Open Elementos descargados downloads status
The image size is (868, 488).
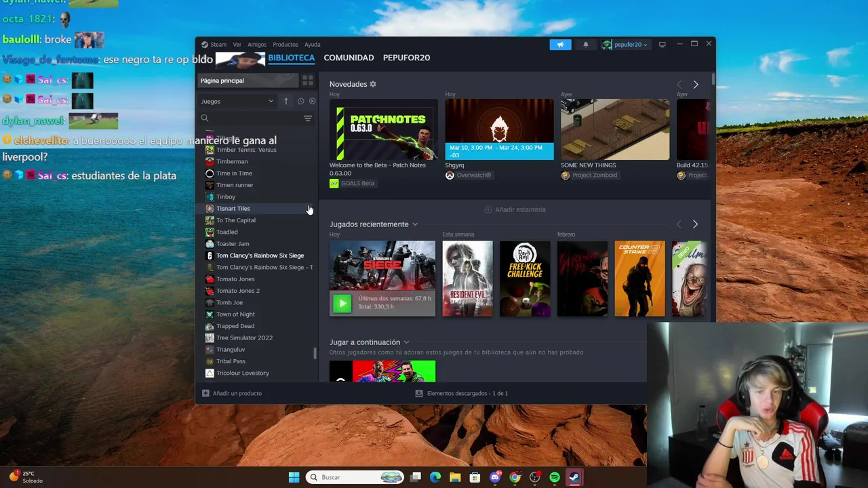coord(461,393)
